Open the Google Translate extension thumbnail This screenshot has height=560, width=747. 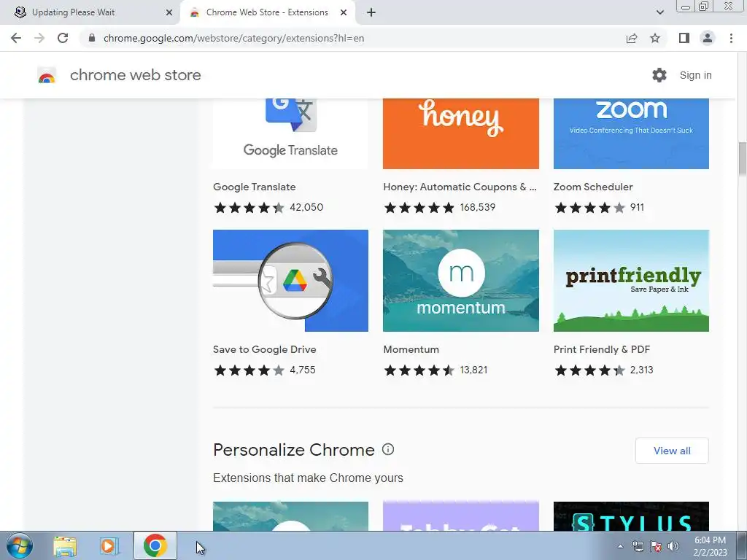click(x=290, y=134)
